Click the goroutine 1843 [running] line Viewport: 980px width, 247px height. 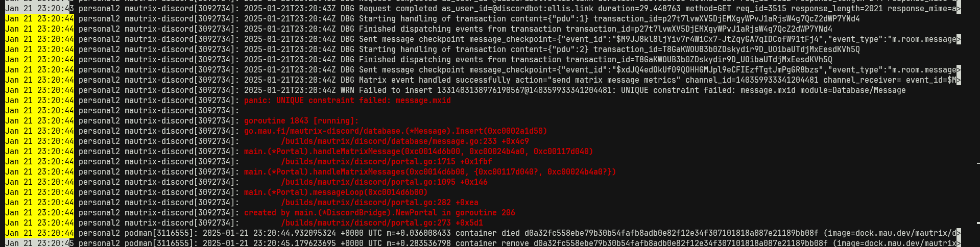pyautogui.click(x=301, y=121)
